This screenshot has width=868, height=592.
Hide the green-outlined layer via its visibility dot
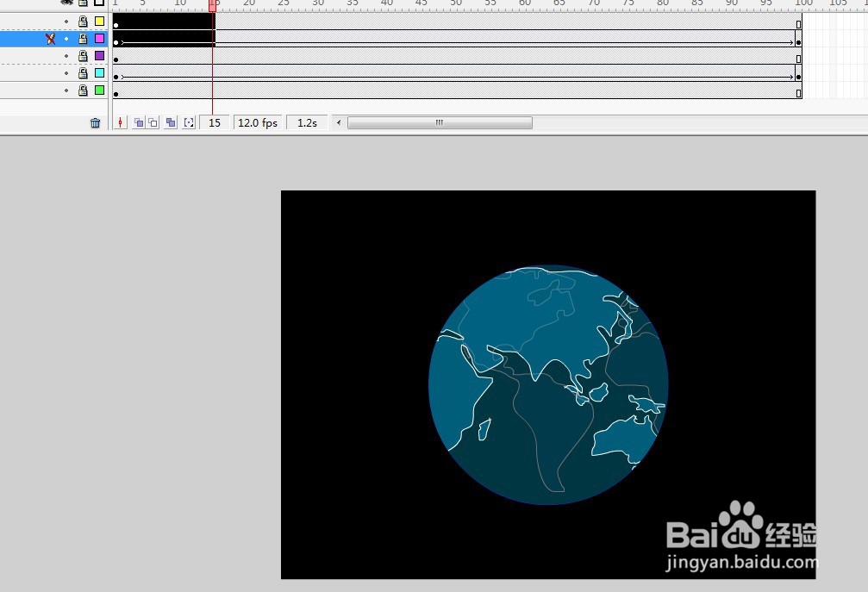point(66,90)
